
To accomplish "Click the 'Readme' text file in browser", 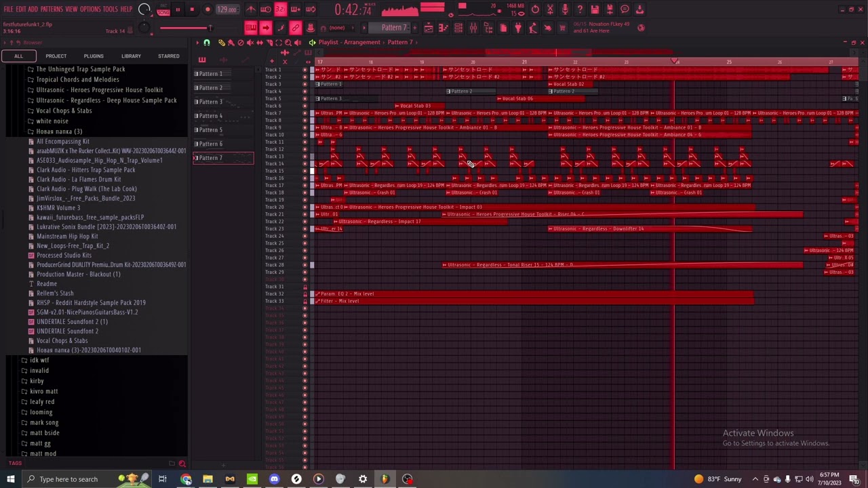I will tap(47, 284).
